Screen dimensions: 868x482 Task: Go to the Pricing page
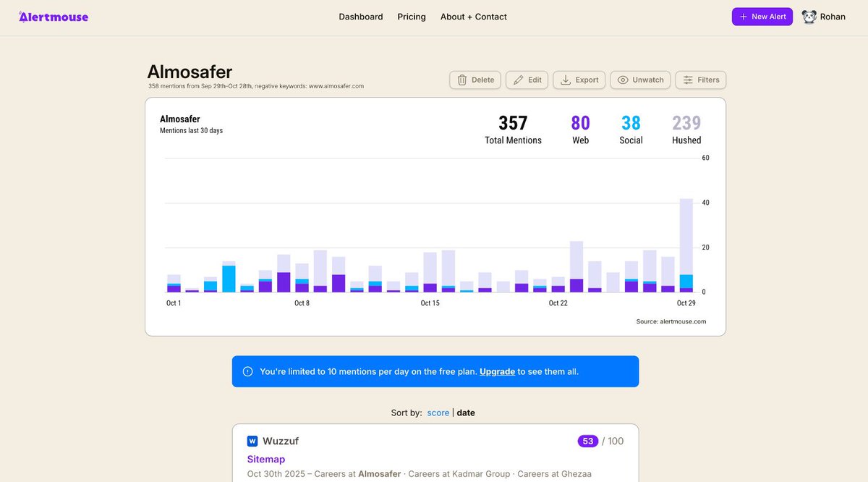[x=412, y=17]
